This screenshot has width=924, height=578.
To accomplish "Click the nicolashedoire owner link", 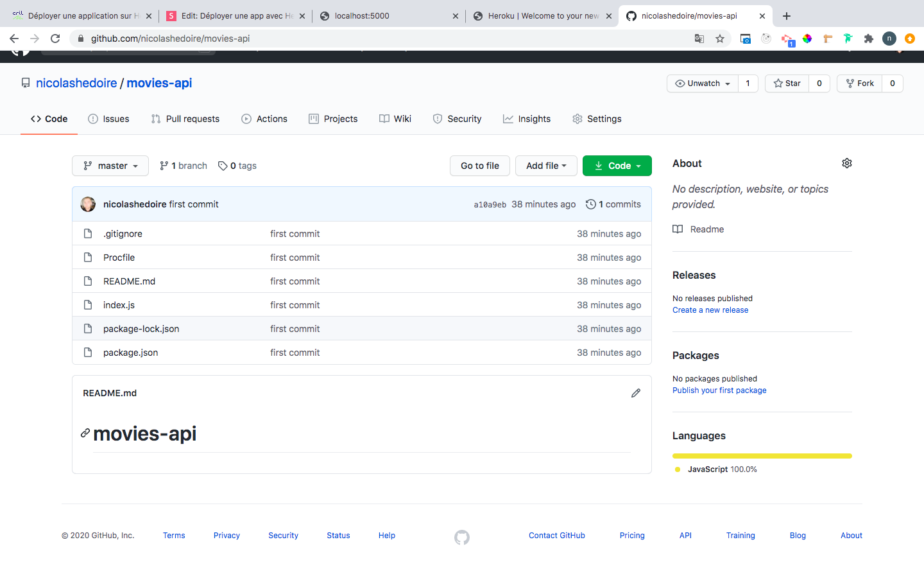I will point(76,83).
